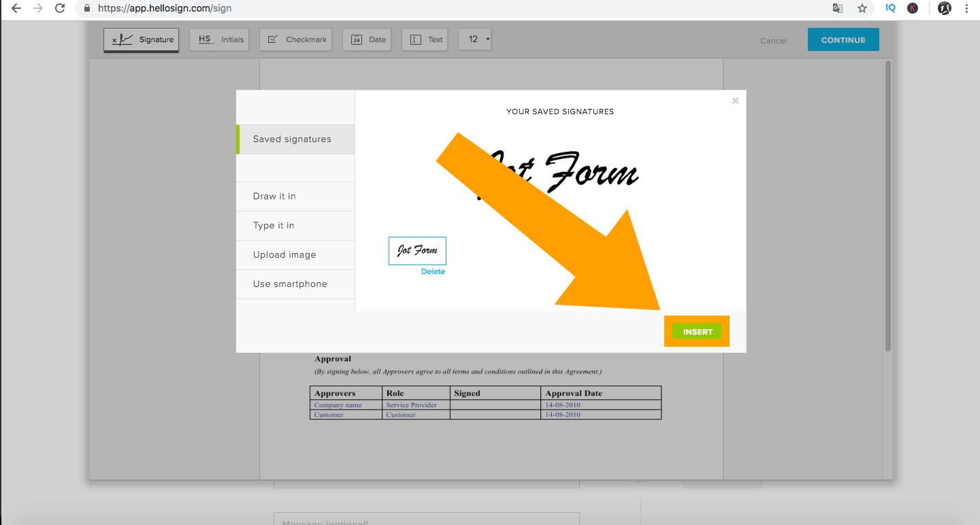Go forward in browser history
Viewport: 980px width, 525px height.
click(x=38, y=8)
